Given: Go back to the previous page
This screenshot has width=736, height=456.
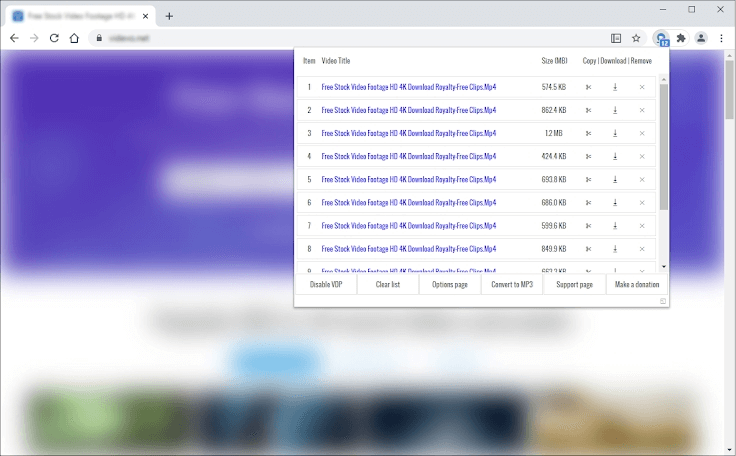Looking at the screenshot, I should [14, 39].
